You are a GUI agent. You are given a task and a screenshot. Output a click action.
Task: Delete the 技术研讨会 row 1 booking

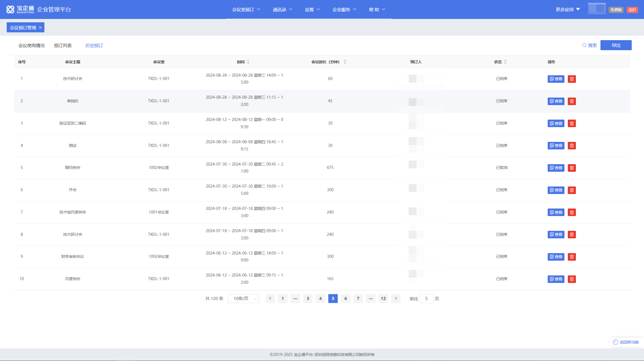click(571, 79)
